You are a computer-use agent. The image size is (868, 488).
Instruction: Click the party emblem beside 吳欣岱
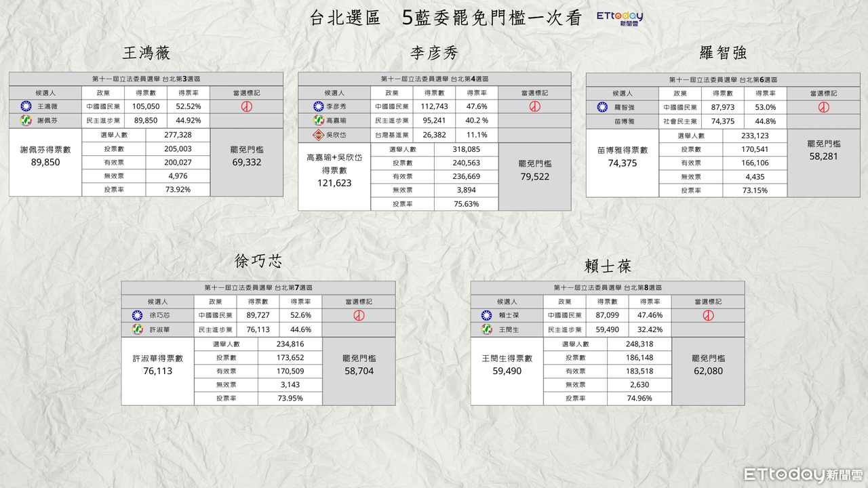318,134
